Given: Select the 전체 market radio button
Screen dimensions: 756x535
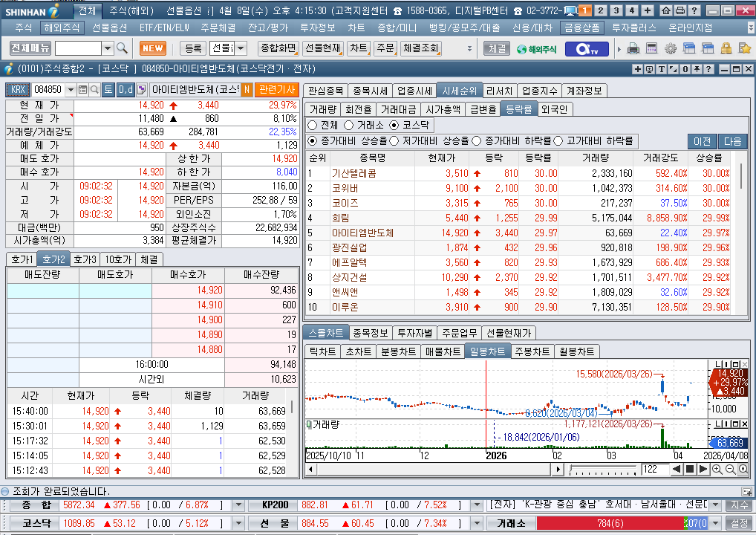Looking at the screenshot, I should pos(313,126).
